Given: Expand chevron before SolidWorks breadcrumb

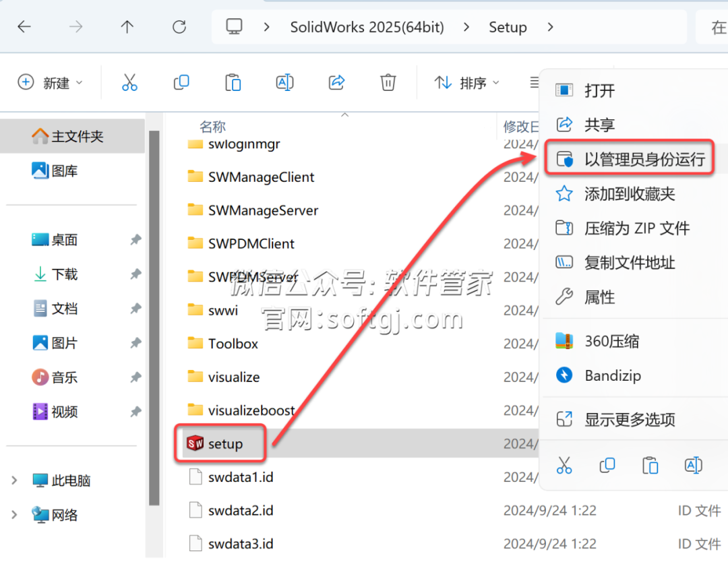Looking at the screenshot, I should point(266,27).
